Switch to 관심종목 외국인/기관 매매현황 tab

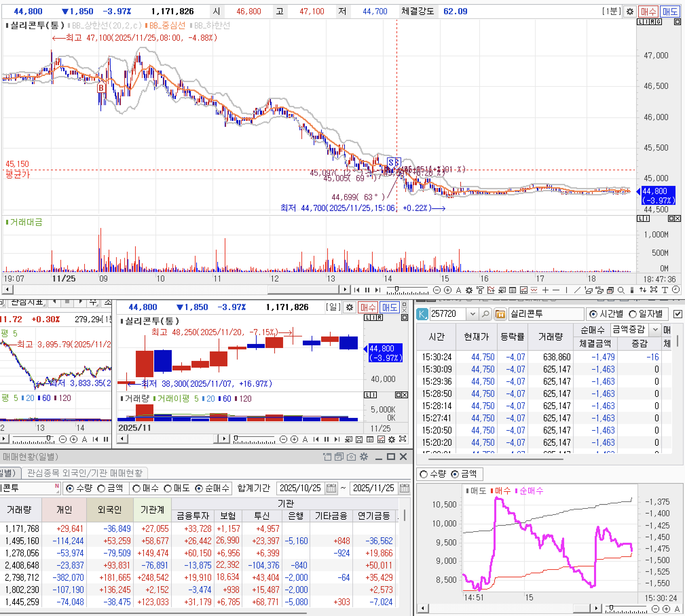[85, 473]
